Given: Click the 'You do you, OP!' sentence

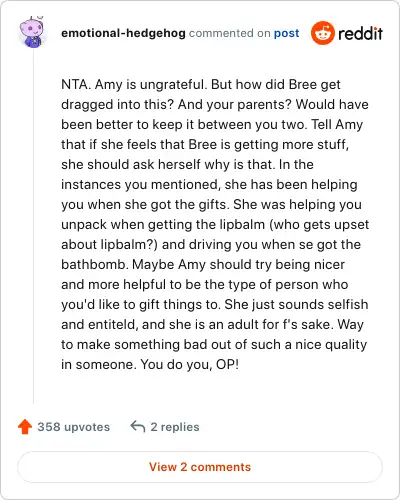Looking at the screenshot, I should [189, 364].
